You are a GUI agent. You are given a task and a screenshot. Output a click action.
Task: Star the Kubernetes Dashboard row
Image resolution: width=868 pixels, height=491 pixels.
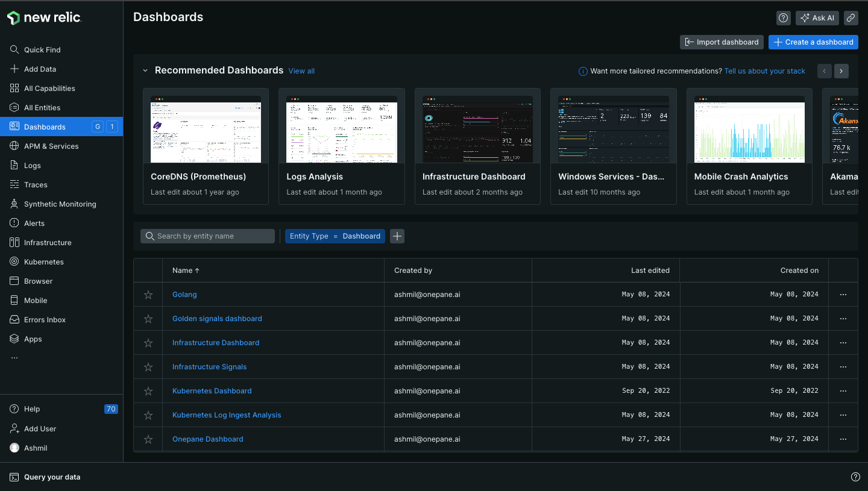pyautogui.click(x=148, y=391)
